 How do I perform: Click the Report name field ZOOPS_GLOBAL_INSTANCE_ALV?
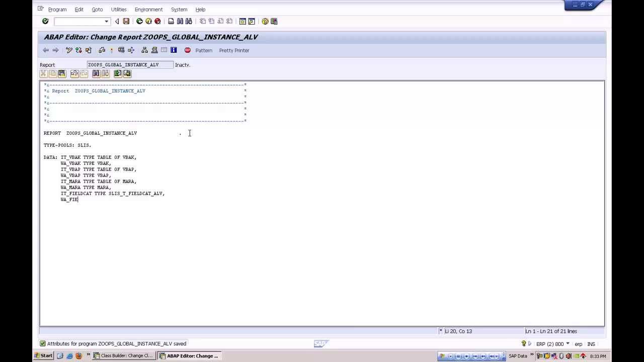(x=130, y=65)
